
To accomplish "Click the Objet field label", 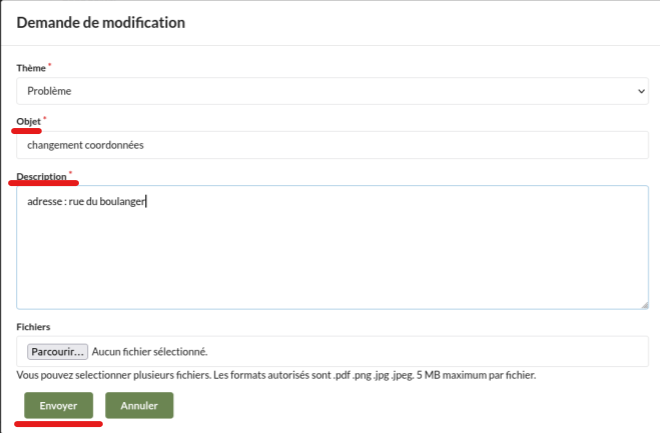I will (x=28, y=121).
